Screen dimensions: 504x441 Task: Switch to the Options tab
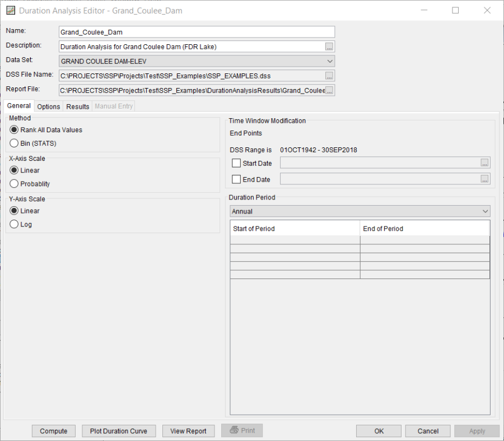tap(48, 106)
